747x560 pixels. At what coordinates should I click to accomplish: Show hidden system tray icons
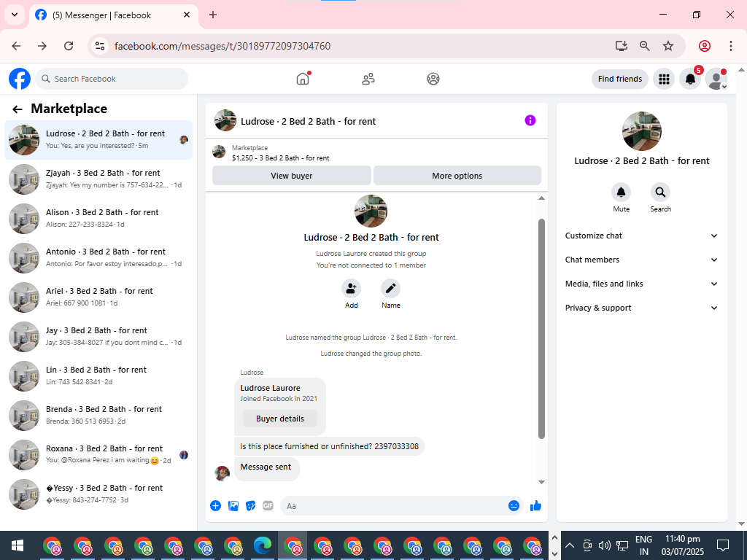click(570, 545)
